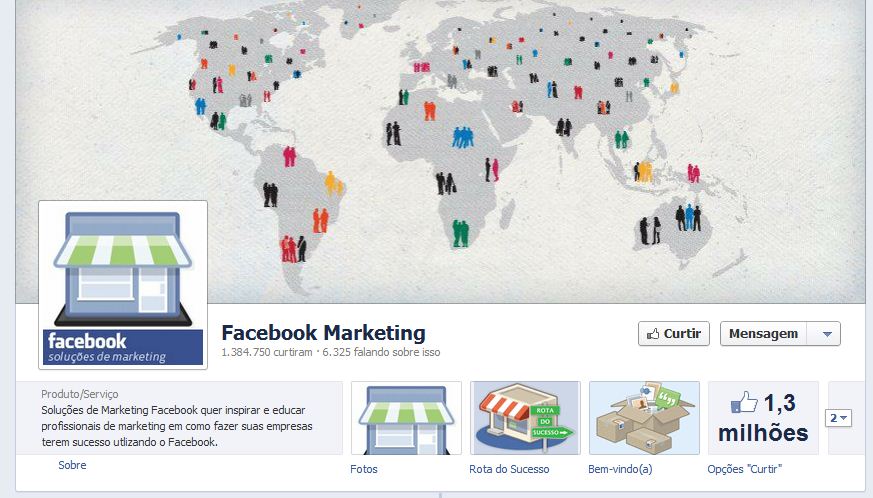Click the Facebook Marketing page title

click(x=323, y=333)
